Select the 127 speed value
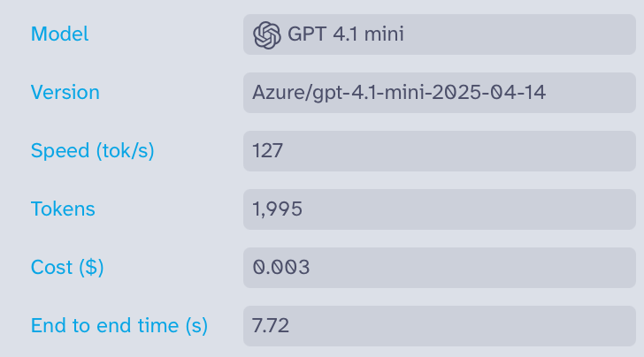The image size is (644, 357). pos(267,151)
